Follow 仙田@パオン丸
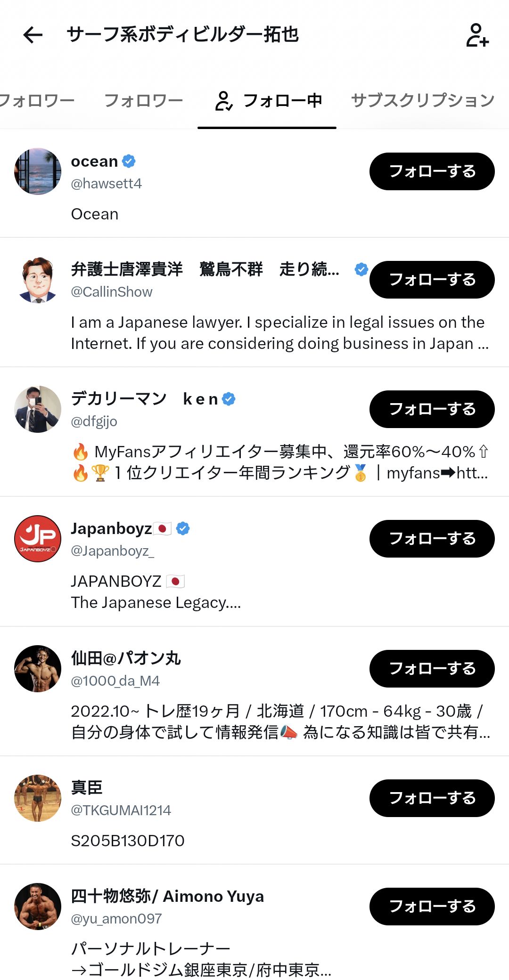The height and width of the screenshot is (980, 509). 432,669
